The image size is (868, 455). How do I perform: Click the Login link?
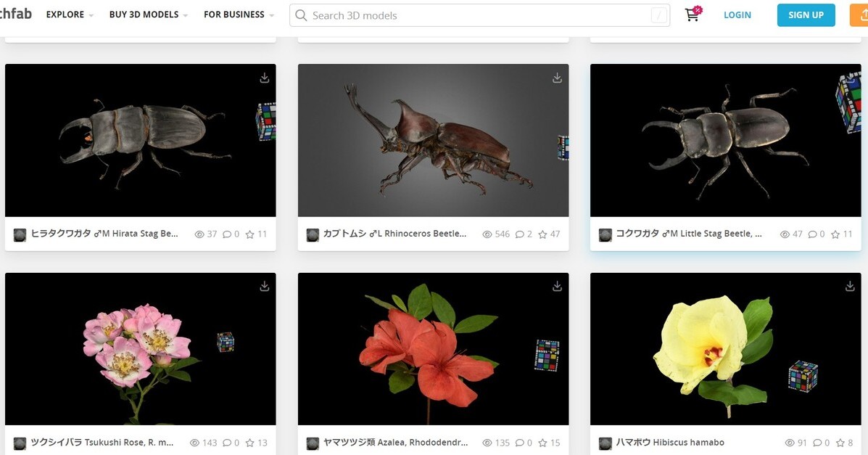coord(737,15)
